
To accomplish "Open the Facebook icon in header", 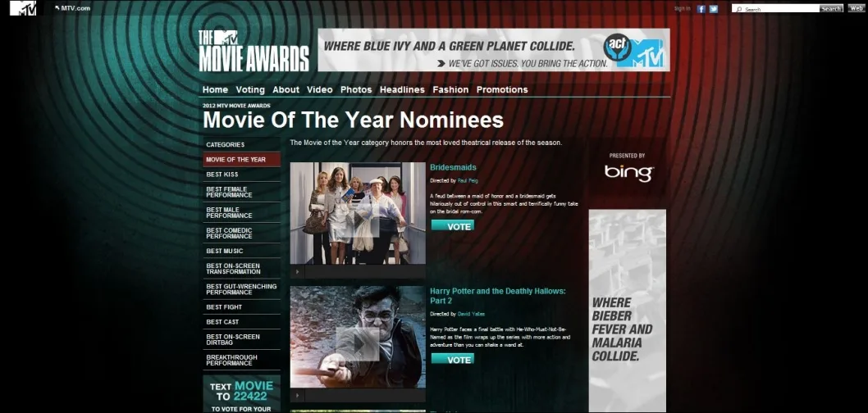I will tap(701, 9).
